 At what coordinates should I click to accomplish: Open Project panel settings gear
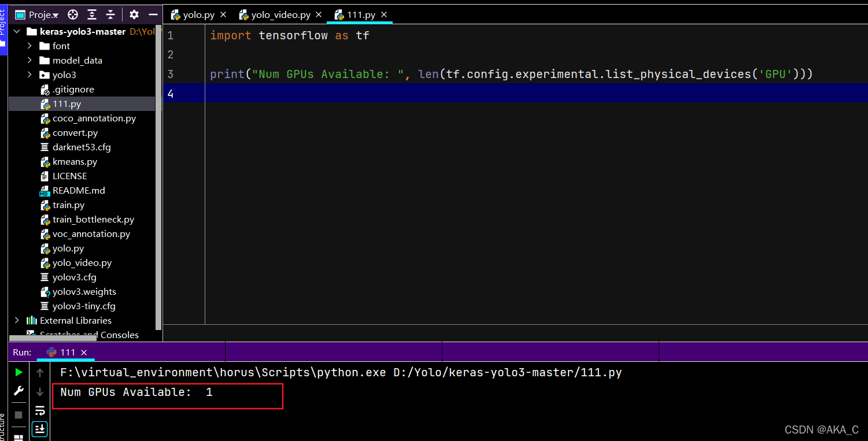pos(134,14)
